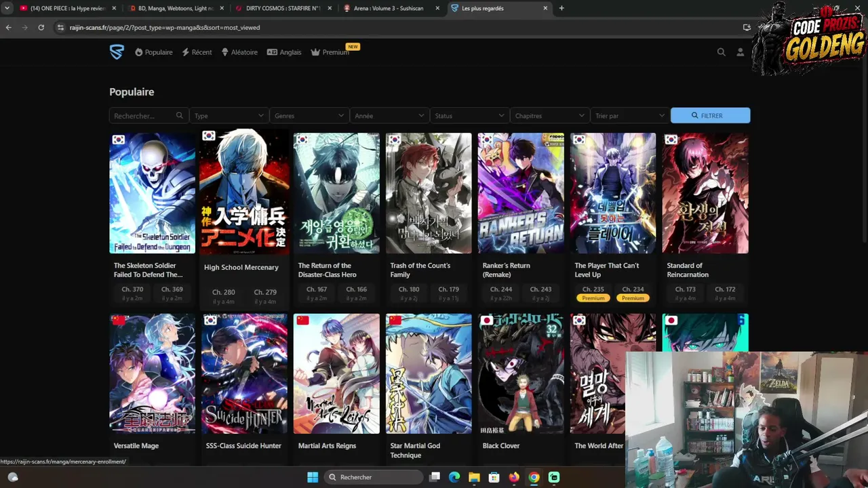The width and height of the screenshot is (868, 488).
Task: Expand the Trier par dropdown
Action: (629, 116)
